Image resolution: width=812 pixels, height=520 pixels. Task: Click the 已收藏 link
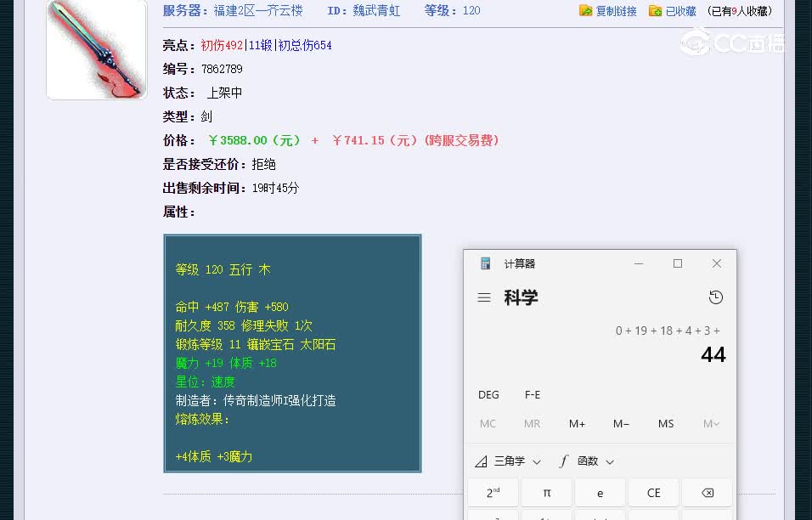click(x=680, y=11)
